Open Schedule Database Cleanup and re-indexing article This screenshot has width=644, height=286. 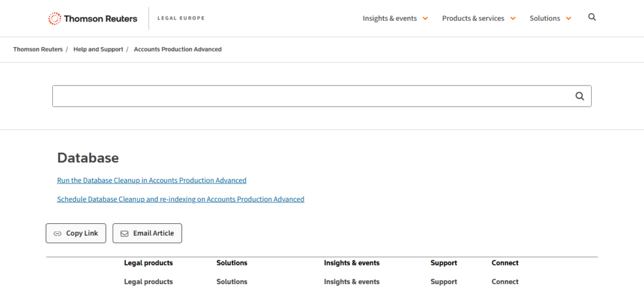tap(180, 199)
